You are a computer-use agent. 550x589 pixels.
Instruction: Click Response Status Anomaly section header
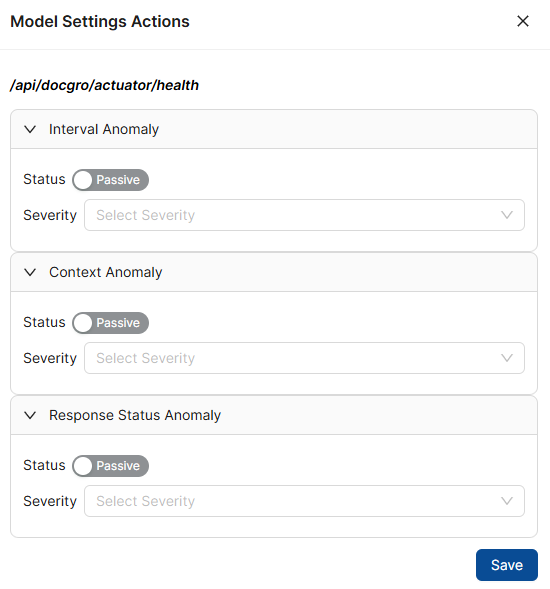click(x=274, y=415)
